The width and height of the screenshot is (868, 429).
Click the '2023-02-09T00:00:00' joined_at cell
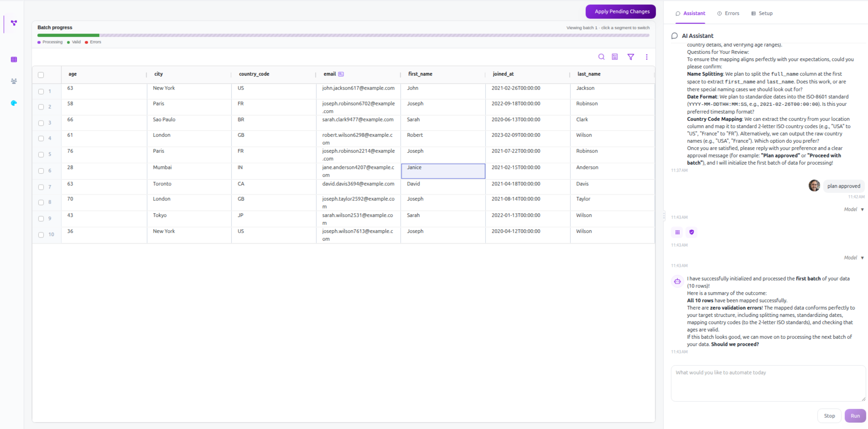[527, 138]
